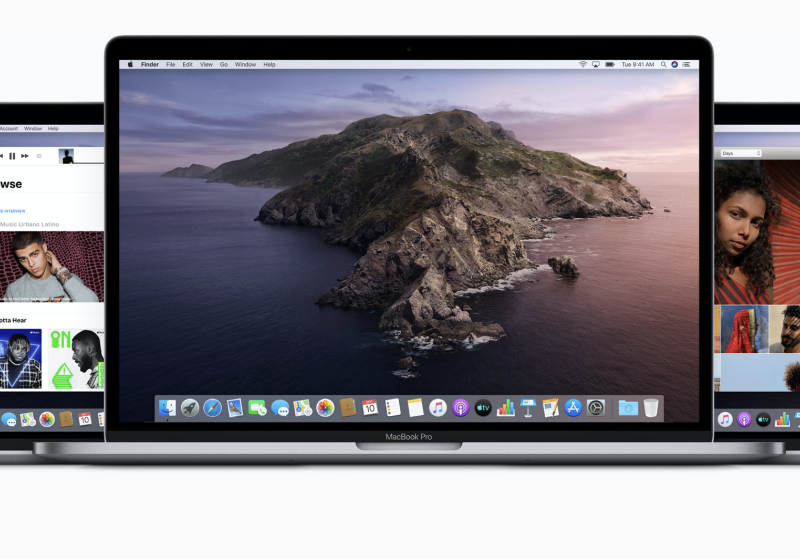Open Photos in the left laptop dock

[47, 419]
